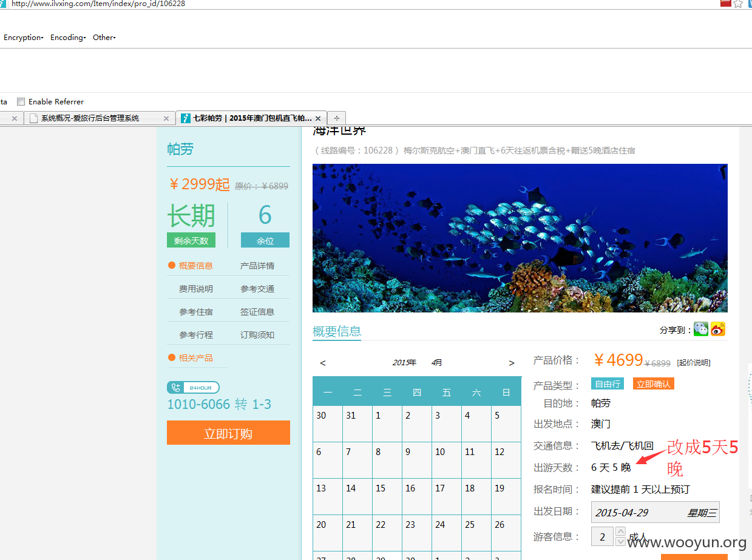Select calendar date 26

pyautogui.click(x=506, y=533)
